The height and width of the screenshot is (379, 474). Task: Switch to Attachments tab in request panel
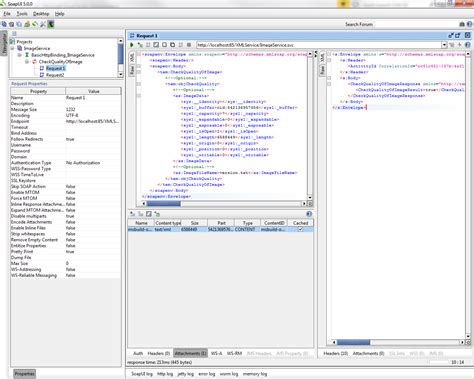(190, 353)
